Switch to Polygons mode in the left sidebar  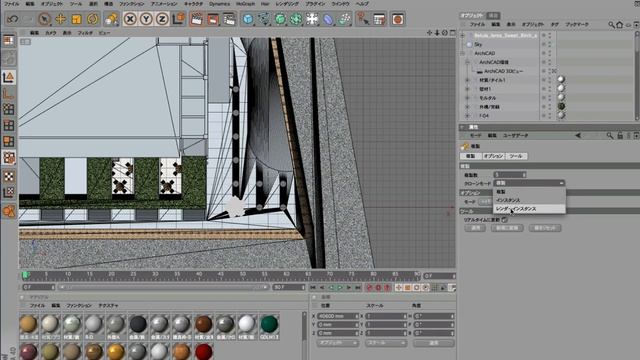coord(9,142)
